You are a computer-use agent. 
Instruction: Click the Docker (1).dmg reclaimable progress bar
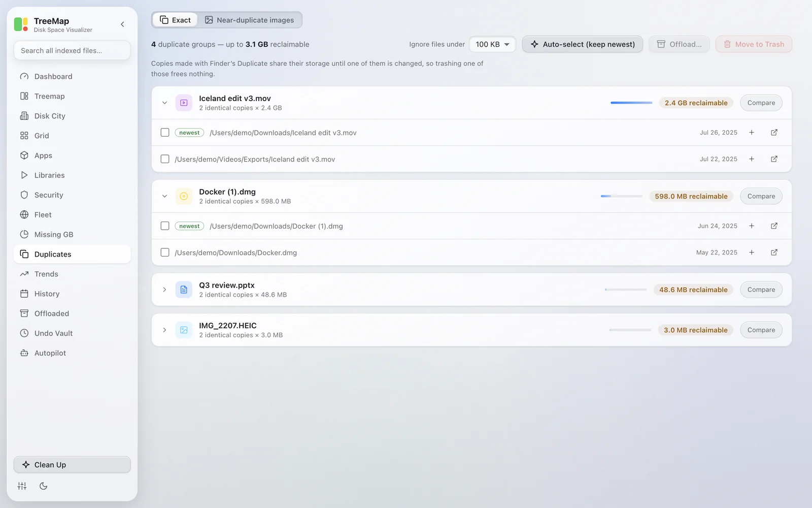point(621,196)
